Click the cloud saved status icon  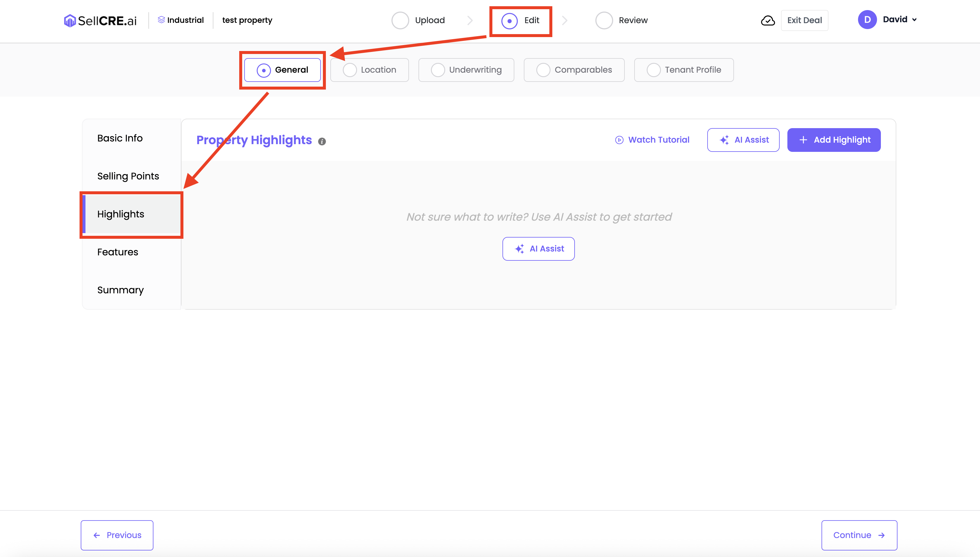(767, 21)
